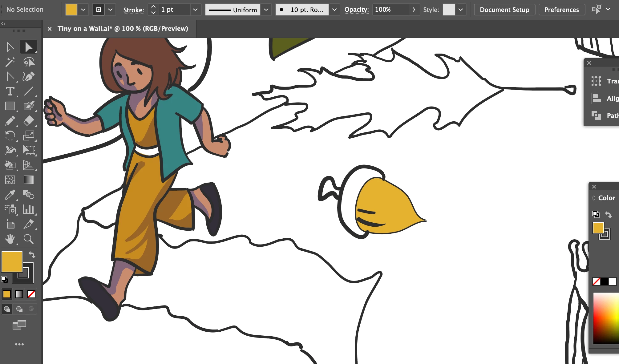Click the Document Setup button
Viewport: 619px width, 364px height.
pos(504,10)
